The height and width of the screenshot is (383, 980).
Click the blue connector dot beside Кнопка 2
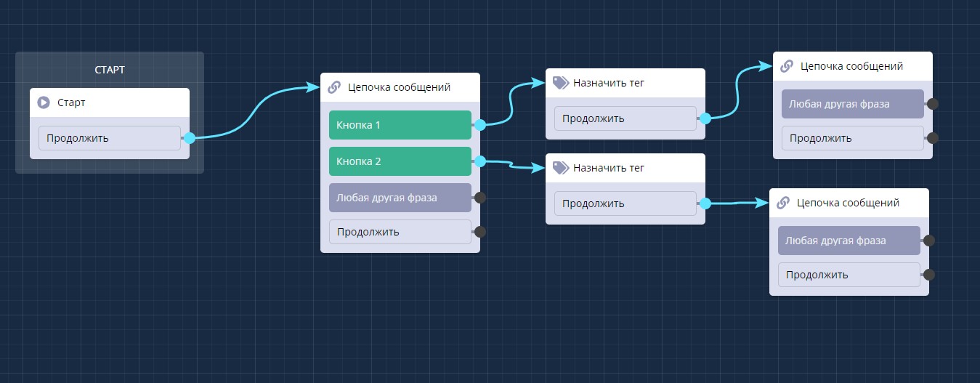479,161
